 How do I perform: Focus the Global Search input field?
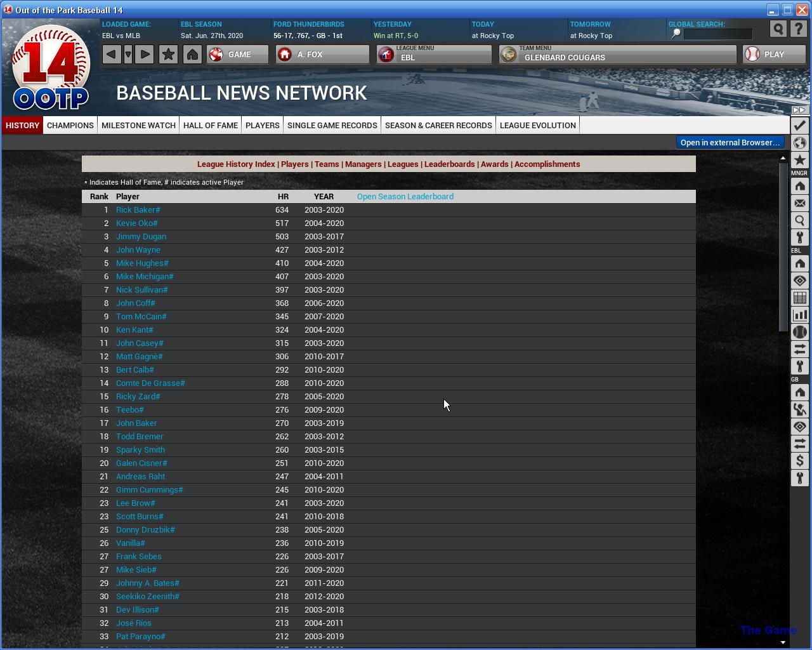pyautogui.click(x=718, y=34)
